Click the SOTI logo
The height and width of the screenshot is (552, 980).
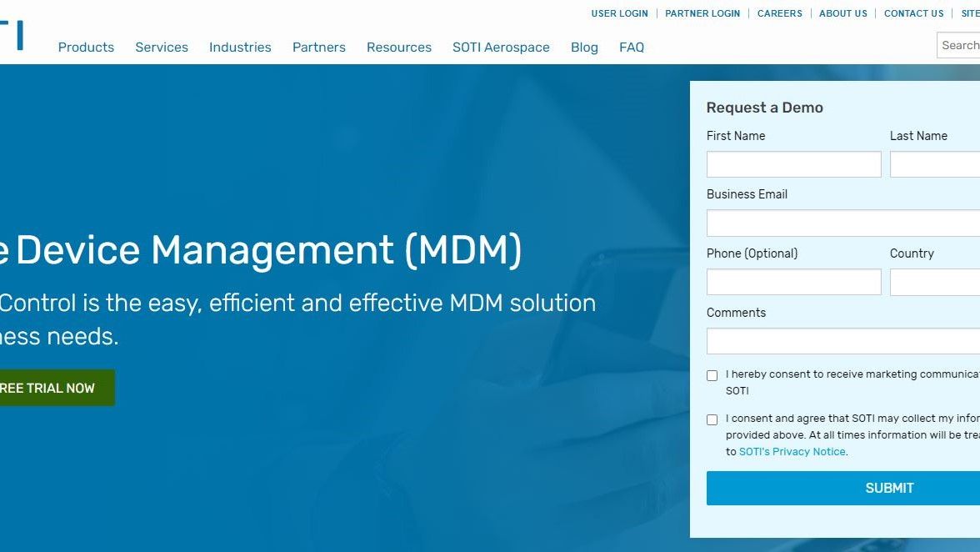coord(12,34)
